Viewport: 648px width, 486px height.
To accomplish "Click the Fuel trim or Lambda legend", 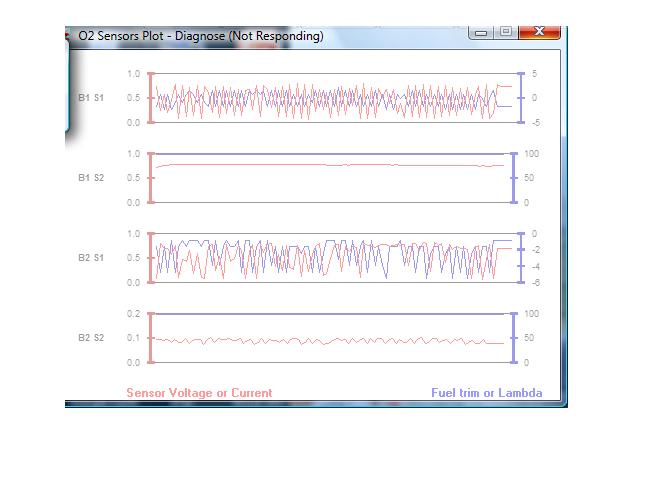I will point(487,393).
